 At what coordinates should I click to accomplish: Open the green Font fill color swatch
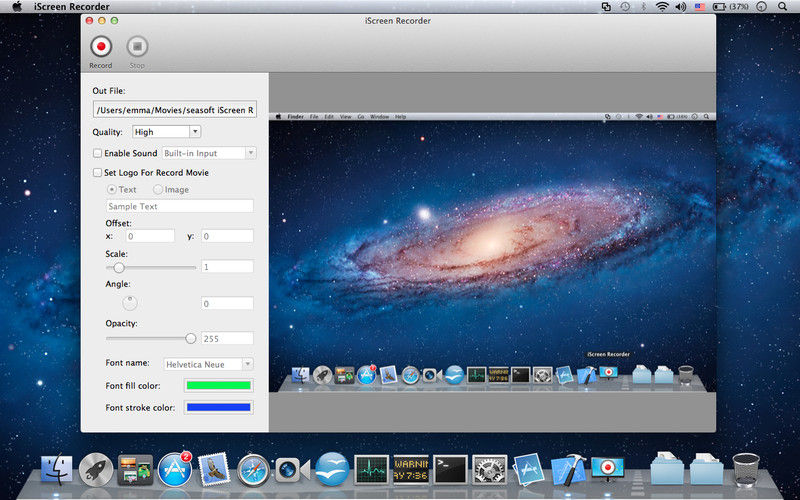[219, 385]
